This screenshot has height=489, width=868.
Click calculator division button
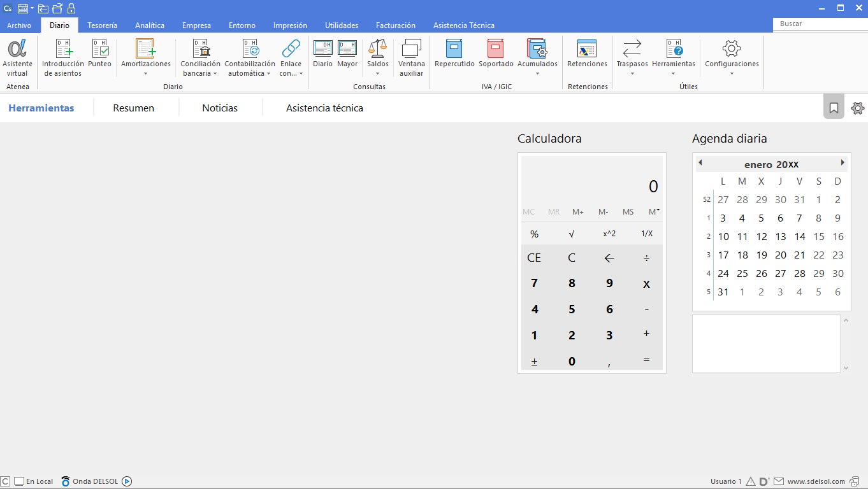(x=647, y=258)
